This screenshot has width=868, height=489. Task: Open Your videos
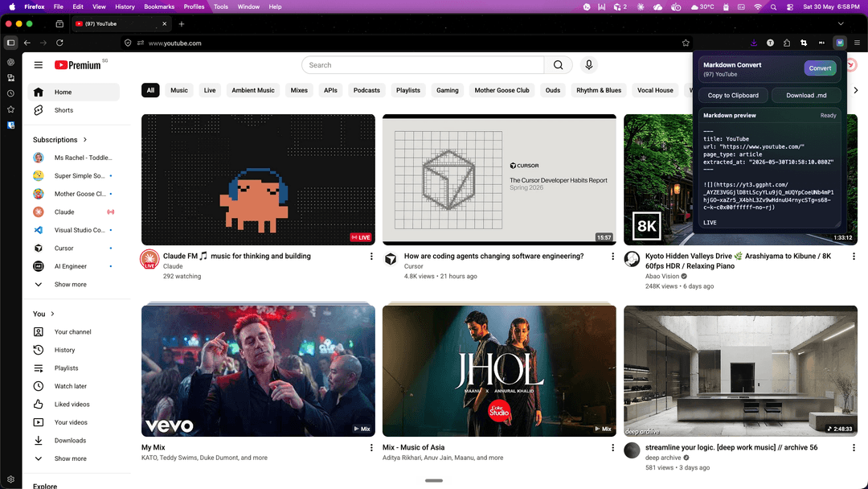tap(74, 422)
